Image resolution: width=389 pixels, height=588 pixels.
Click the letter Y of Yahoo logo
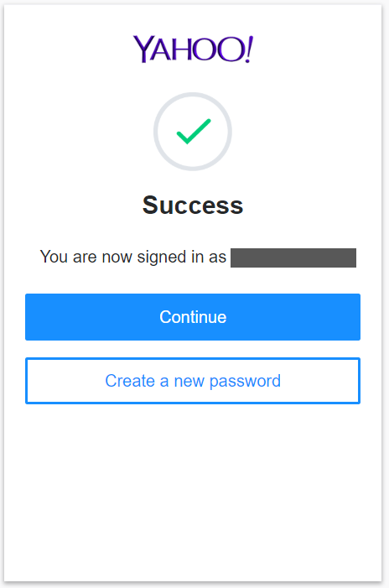click(x=142, y=49)
